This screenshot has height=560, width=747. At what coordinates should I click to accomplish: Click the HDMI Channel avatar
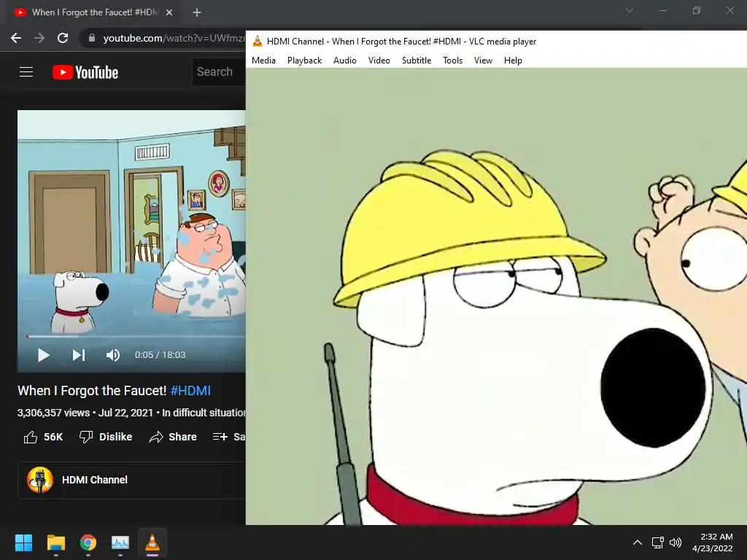click(40, 480)
